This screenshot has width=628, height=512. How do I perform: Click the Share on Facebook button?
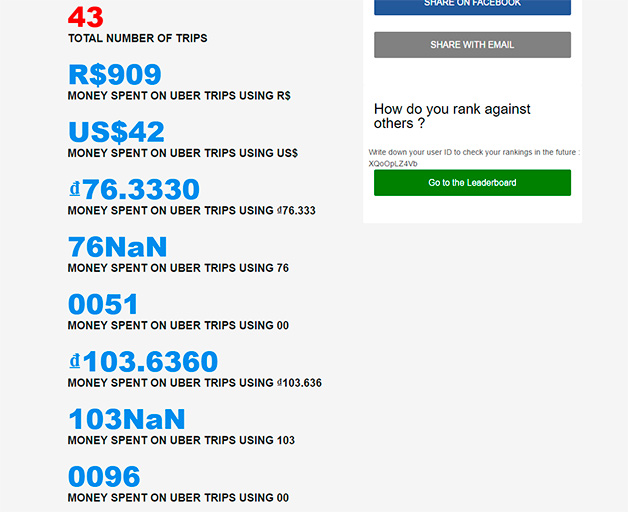tap(472, 6)
